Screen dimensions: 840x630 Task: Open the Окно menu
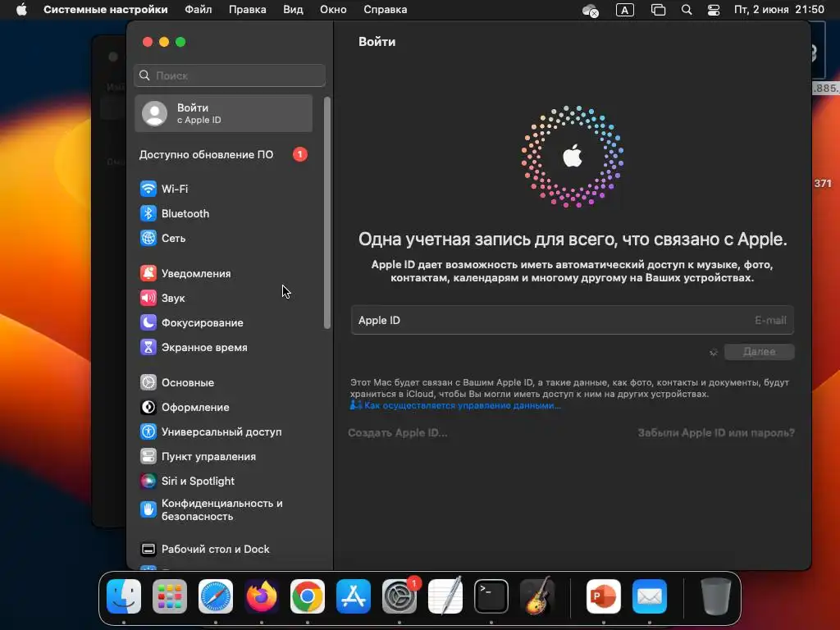tap(333, 10)
